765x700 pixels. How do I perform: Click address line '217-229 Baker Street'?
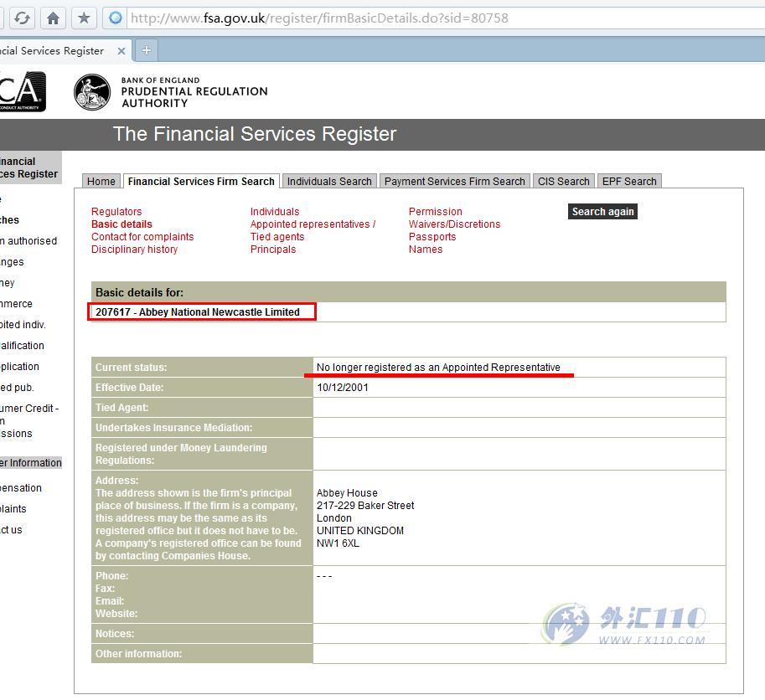[365, 506]
